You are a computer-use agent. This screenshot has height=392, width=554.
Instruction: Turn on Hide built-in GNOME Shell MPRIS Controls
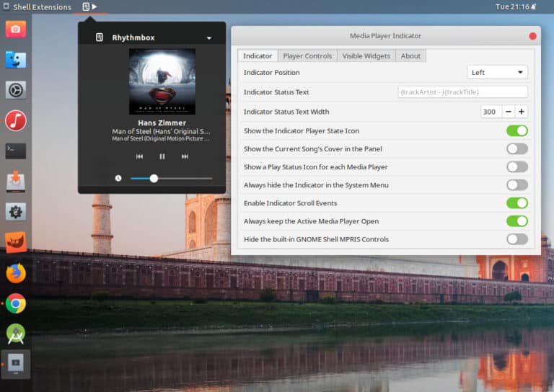click(x=516, y=239)
